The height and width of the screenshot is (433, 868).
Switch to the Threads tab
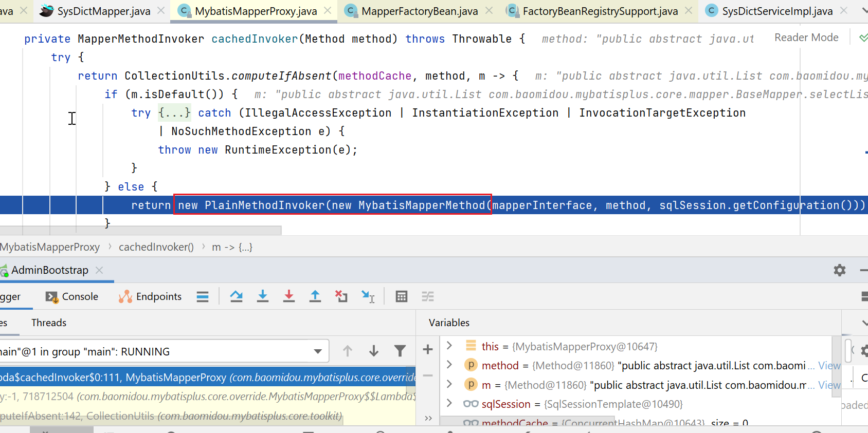[49, 323]
